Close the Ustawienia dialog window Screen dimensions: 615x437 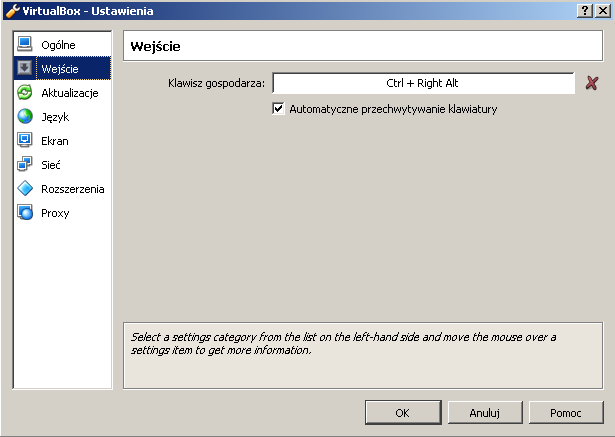point(602,11)
